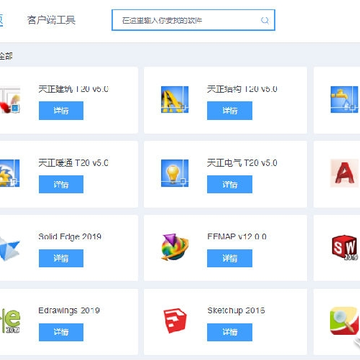360x360 pixels.
Task: Click the Solid Edge 2019 title
Action: (x=70, y=237)
